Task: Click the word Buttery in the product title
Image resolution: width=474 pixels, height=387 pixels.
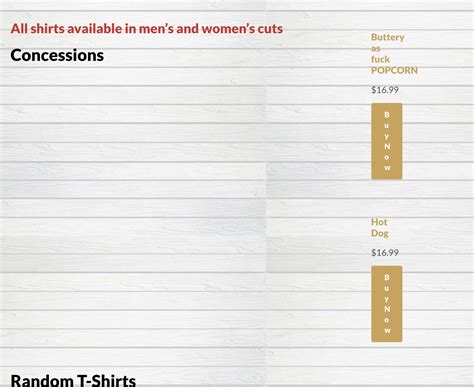Action: click(388, 37)
